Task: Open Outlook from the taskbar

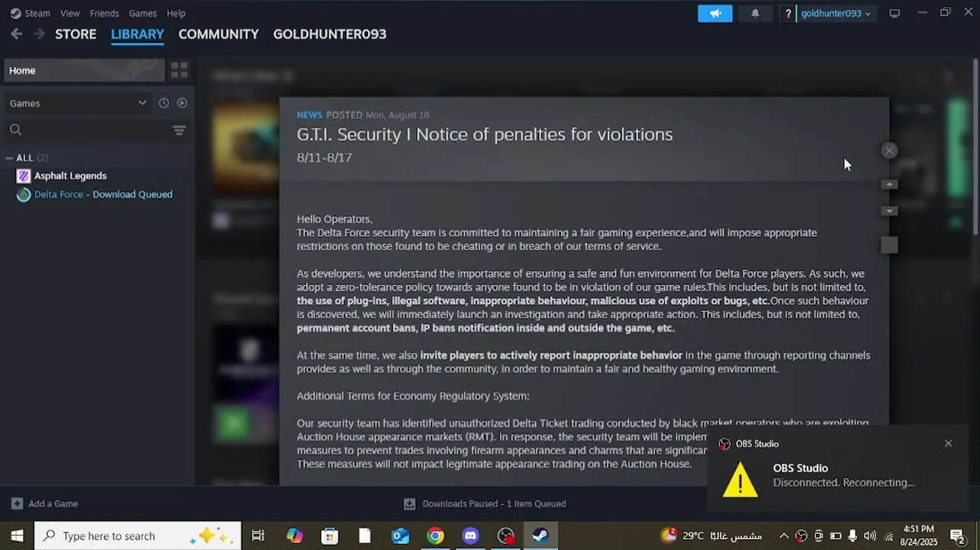Action: [400, 535]
